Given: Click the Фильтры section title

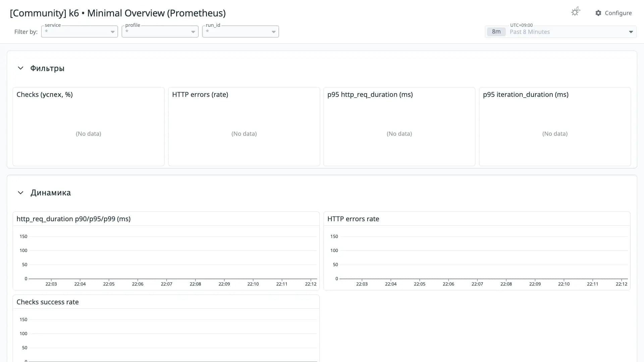Looking at the screenshot, I should (47, 68).
